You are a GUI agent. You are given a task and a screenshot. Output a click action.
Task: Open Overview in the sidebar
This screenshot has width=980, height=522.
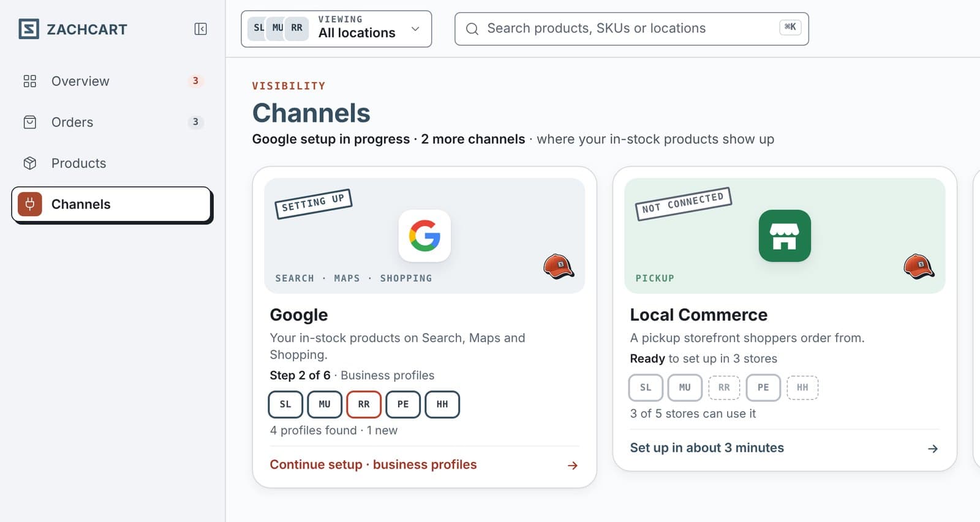pos(113,81)
